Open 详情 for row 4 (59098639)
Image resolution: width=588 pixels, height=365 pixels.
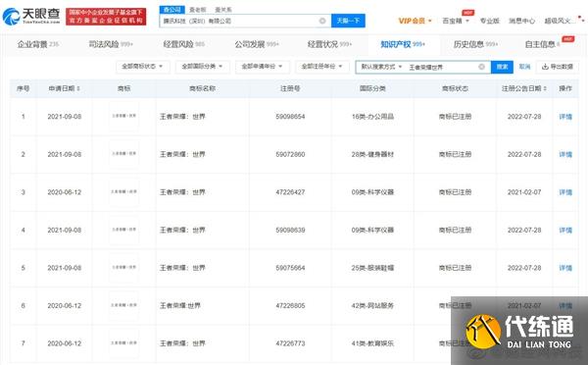pos(565,231)
